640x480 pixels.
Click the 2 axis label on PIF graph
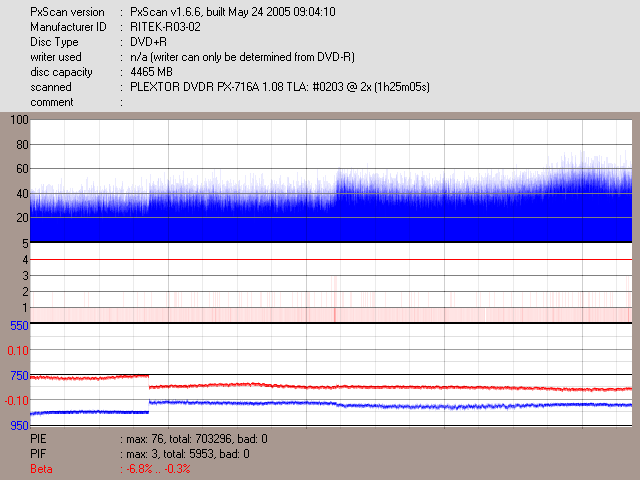tap(25, 292)
